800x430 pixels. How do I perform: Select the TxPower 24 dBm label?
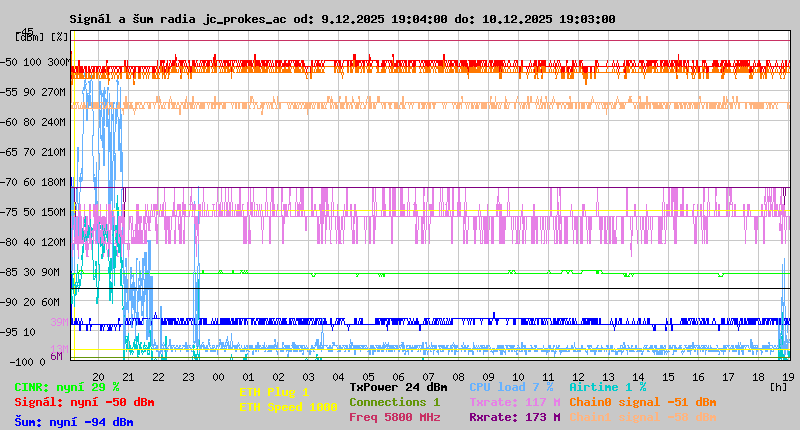click(x=398, y=386)
